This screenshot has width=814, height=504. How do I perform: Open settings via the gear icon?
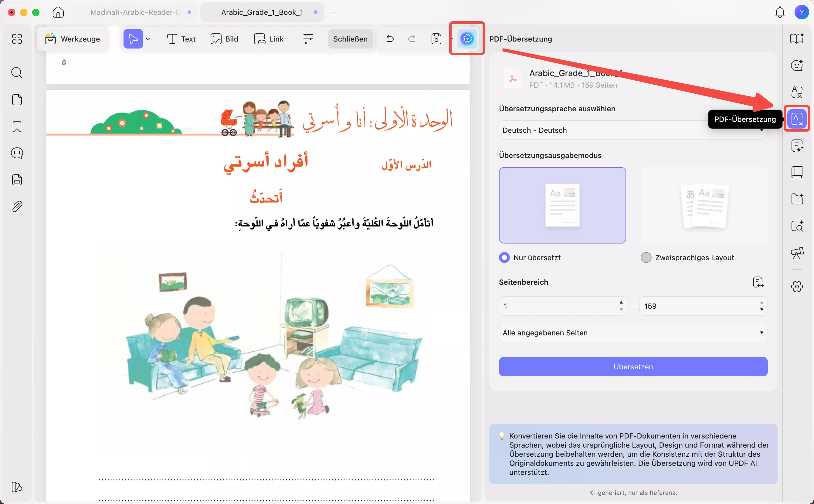pyautogui.click(x=797, y=286)
